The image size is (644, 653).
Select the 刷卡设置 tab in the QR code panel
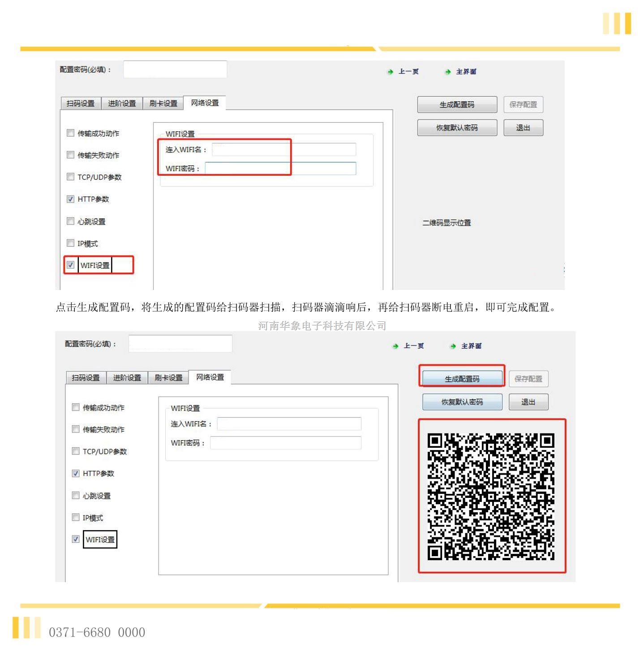[168, 378]
